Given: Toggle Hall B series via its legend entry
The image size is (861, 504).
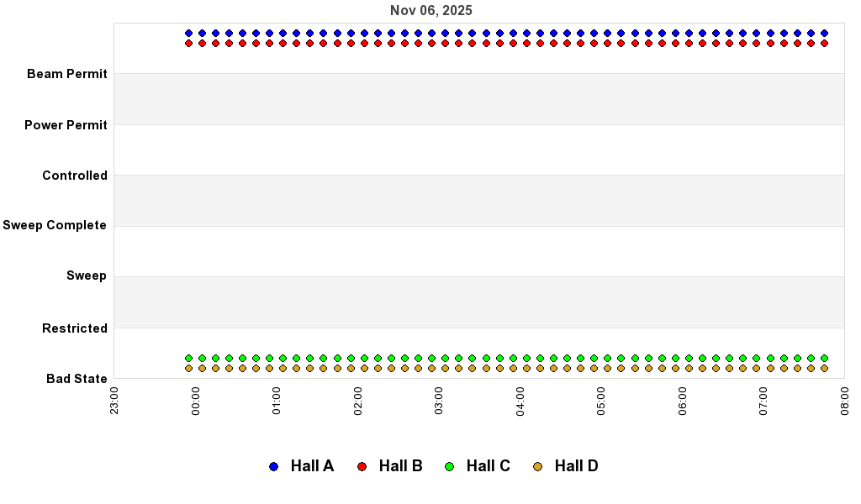Looking at the screenshot, I should (401, 465).
